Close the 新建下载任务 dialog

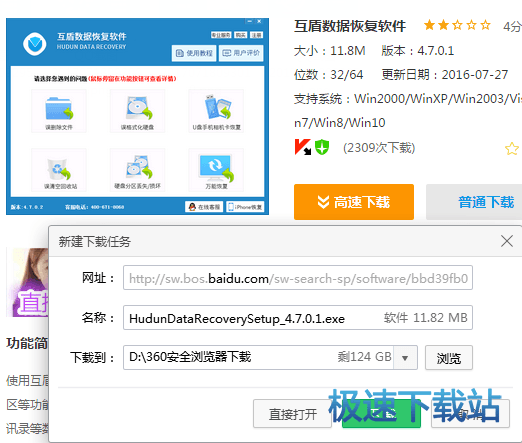point(507,241)
